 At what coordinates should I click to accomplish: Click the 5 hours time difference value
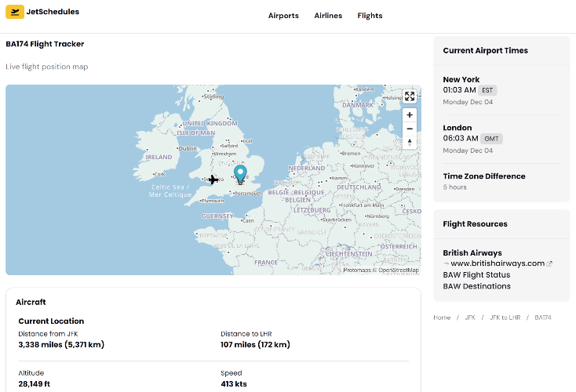tap(454, 187)
